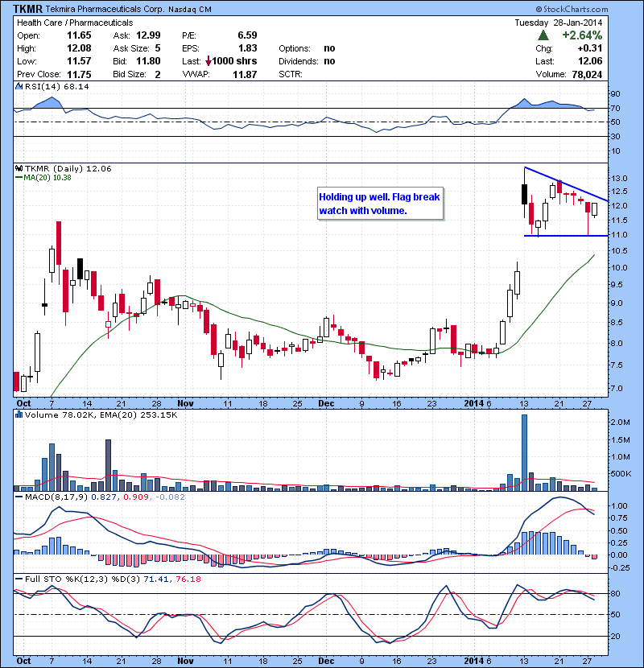The image size is (644, 668).
Task: Click the Volume value 78,024
Action: pyautogui.click(x=587, y=75)
